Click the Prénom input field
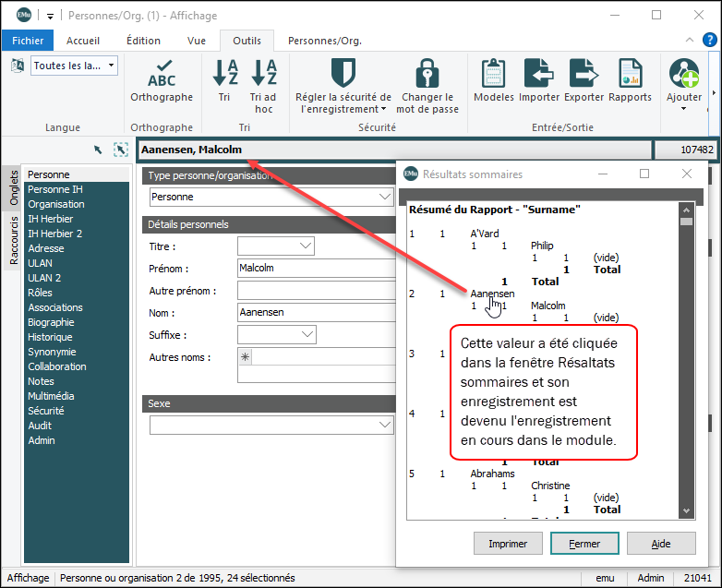This screenshot has height=588, width=722. [x=314, y=269]
